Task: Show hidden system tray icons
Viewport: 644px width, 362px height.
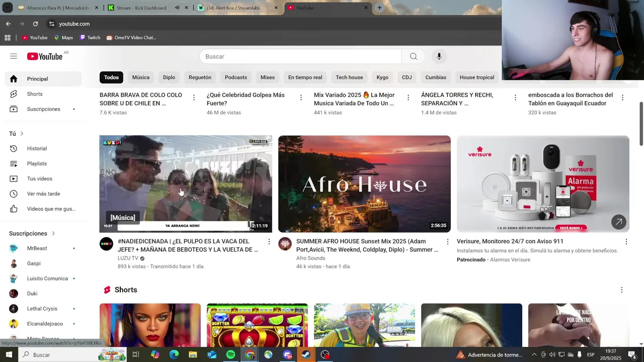Action: (x=534, y=355)
